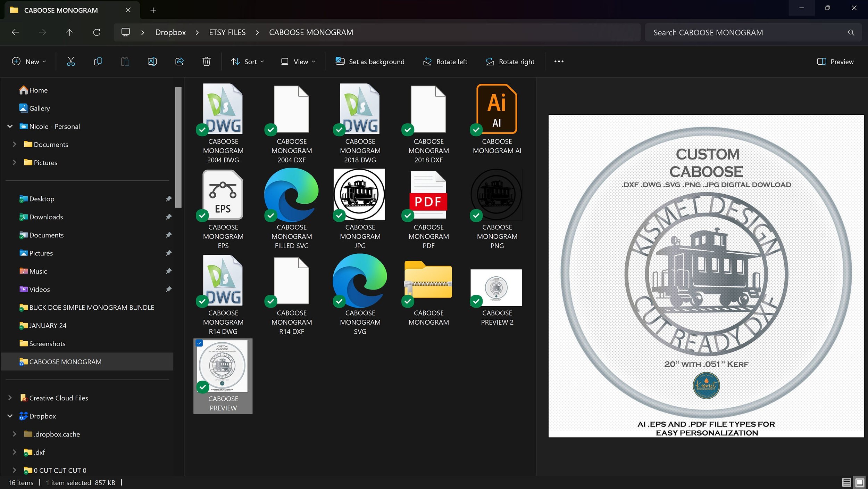Screen dimensions: 868x489
Task: Select the ETSY FILES breadcrumb
Action: point(227,32)
